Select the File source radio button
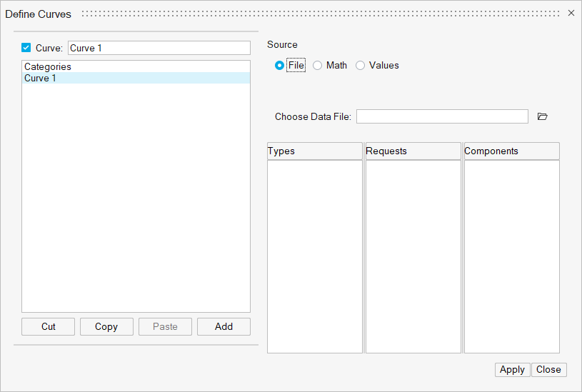 coord(280,66)
